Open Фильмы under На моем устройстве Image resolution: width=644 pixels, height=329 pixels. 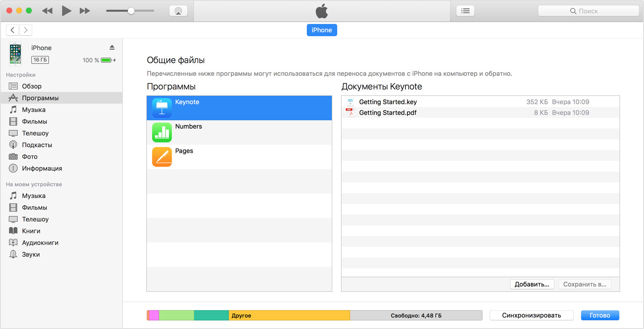point(61,207)
